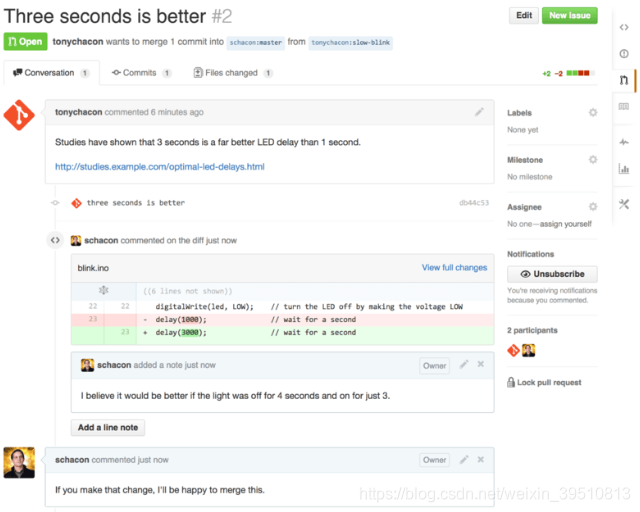Open commit hash db44c53
Screen dimensions: 640x512
(x=474, y=203)
